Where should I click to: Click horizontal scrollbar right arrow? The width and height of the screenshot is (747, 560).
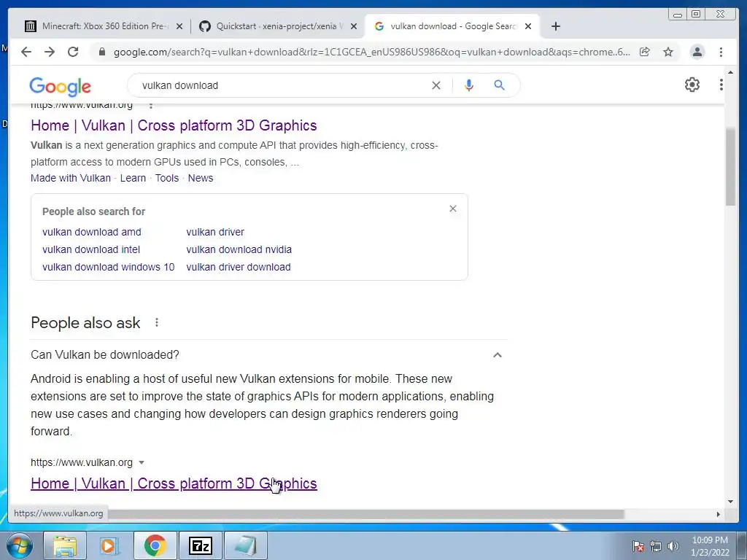(x=719, y=514)
